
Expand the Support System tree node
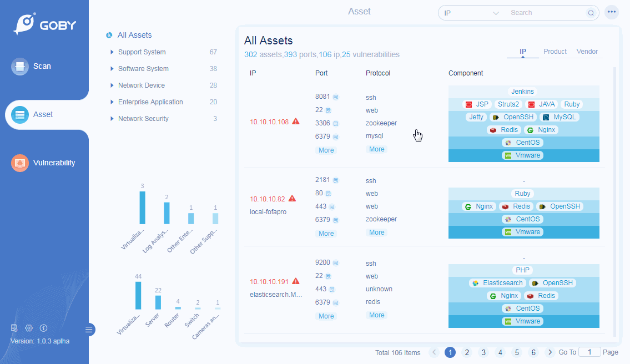coord(112,52)
